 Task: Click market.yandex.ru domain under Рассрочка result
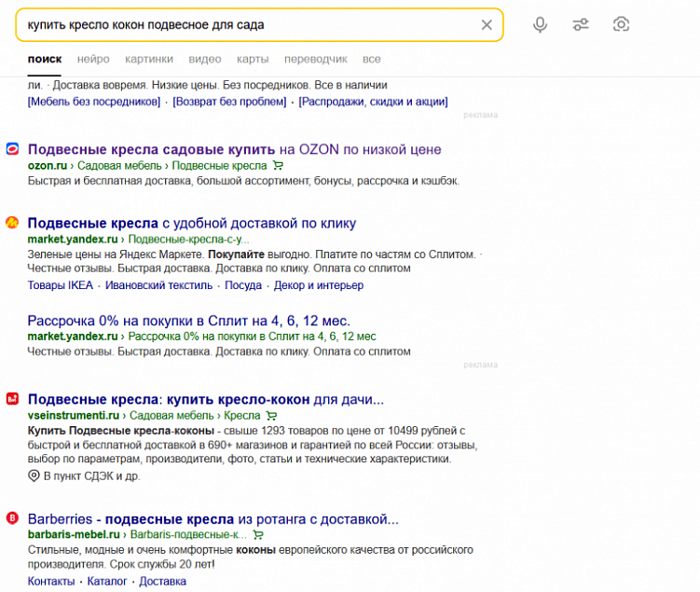point(73,337)
